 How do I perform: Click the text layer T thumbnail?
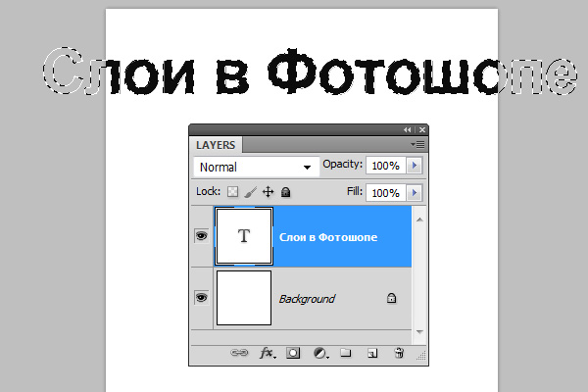(x=244, y=236)
